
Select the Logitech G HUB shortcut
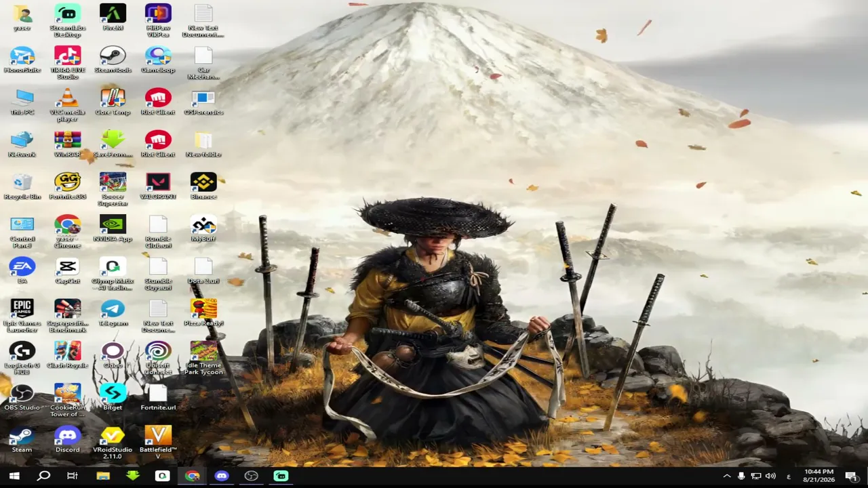pos(22,357)
